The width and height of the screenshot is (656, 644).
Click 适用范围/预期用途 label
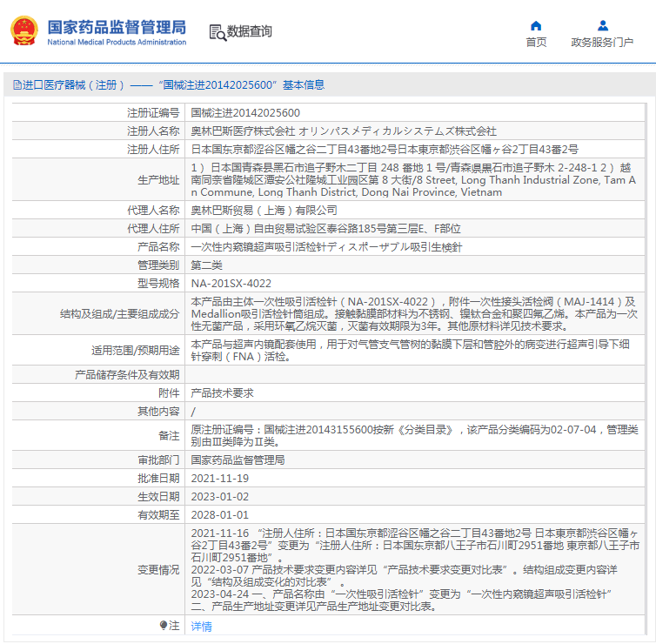coord(136,350)
